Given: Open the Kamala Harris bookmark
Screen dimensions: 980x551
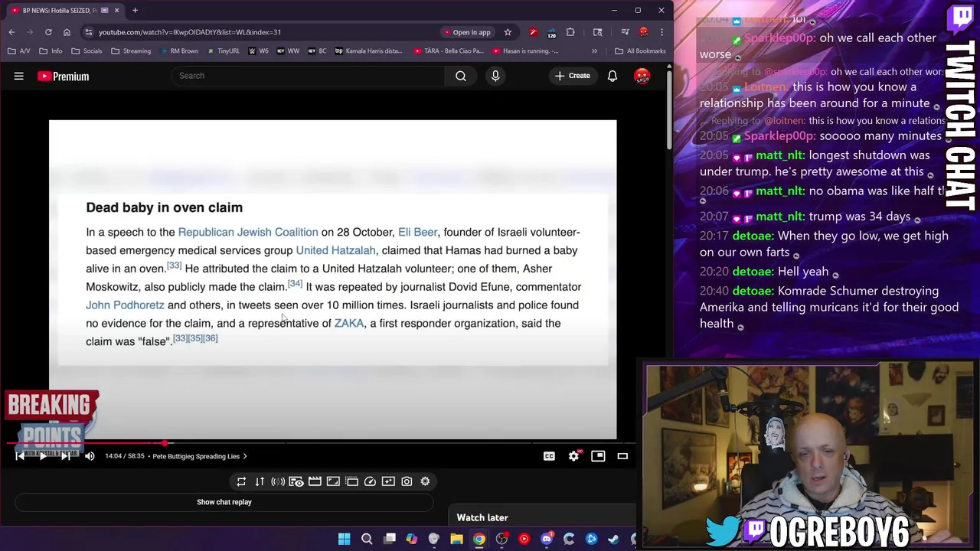Looking at the screenshot, I should (369, 51).
